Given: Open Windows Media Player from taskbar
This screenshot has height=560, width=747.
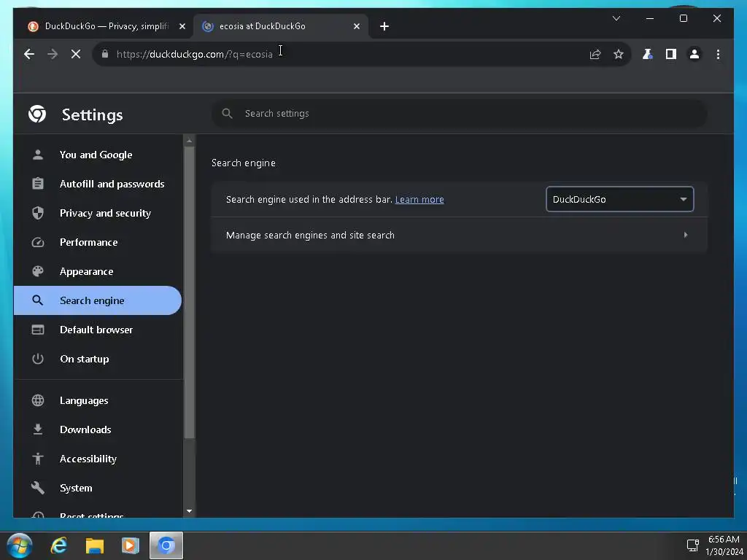Looking at the screenshot, I should click(x=130, y=545).
